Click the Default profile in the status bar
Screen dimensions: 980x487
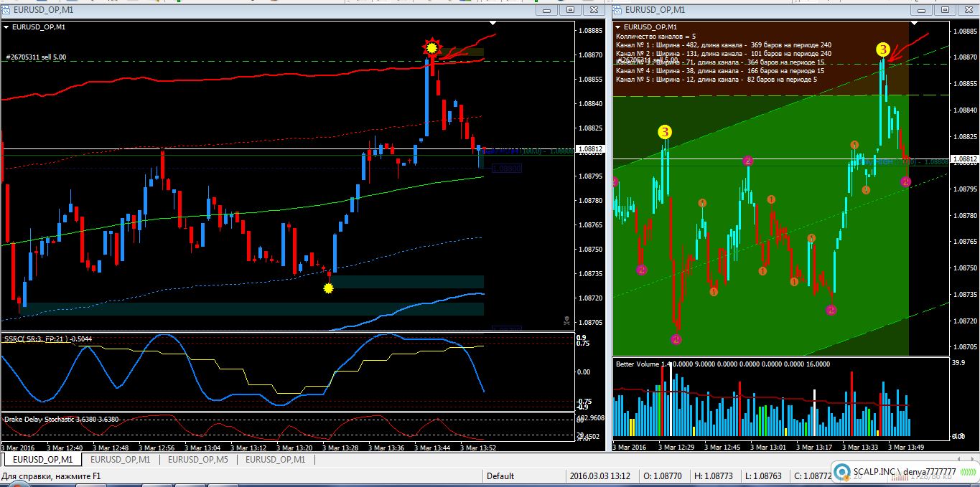point(500,476)
